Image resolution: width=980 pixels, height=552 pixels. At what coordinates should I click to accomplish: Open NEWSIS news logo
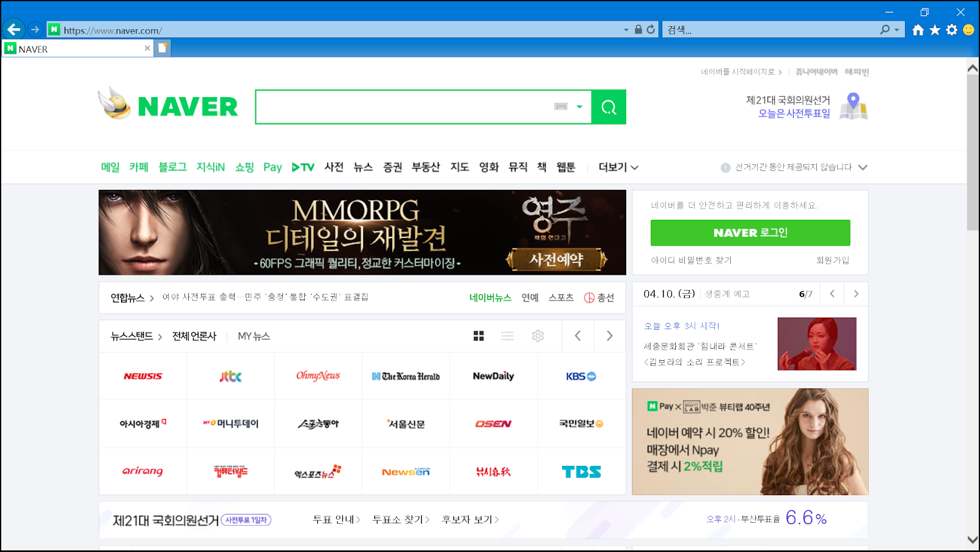click(x=143, y=376)
